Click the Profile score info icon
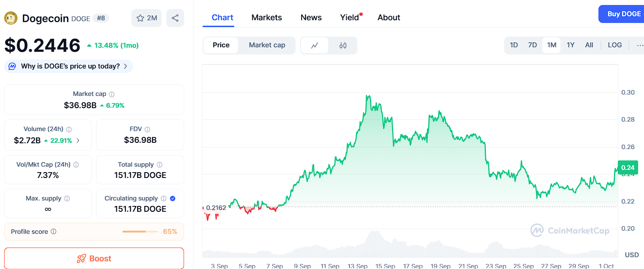The image size is (644, 269). [x=54, y=232]
